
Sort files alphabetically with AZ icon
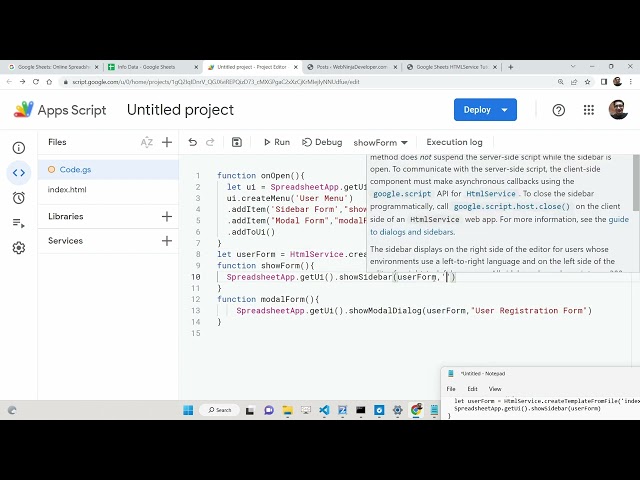(147, 142)
